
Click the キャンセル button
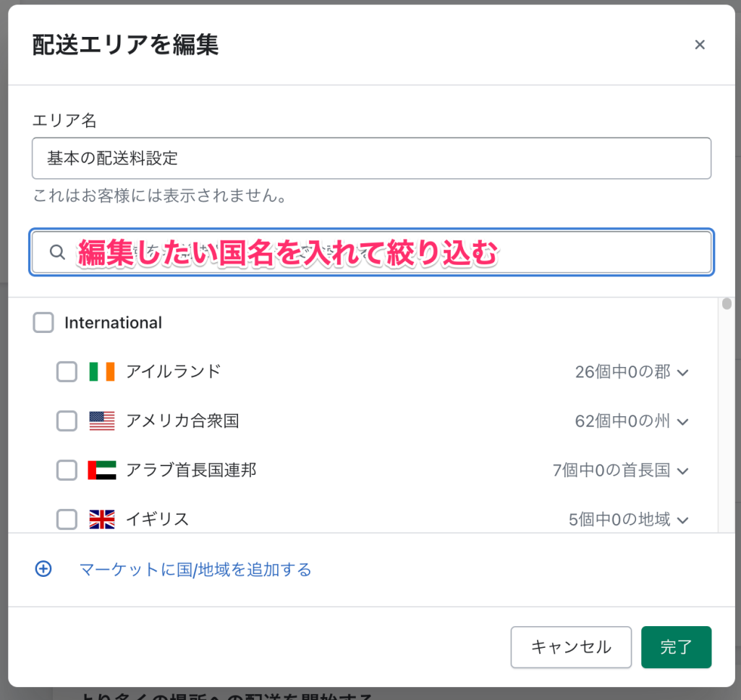pyautogui.click(x=571, y=647)
